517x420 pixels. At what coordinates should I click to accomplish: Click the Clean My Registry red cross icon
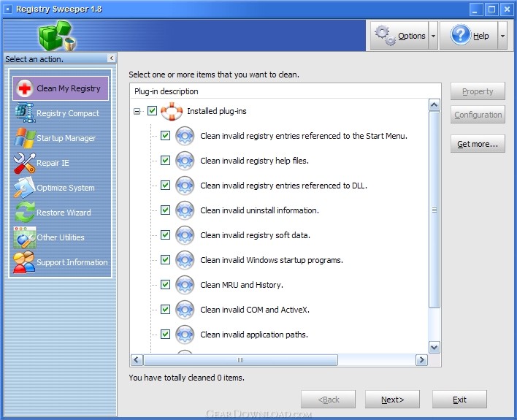(24, 88)
